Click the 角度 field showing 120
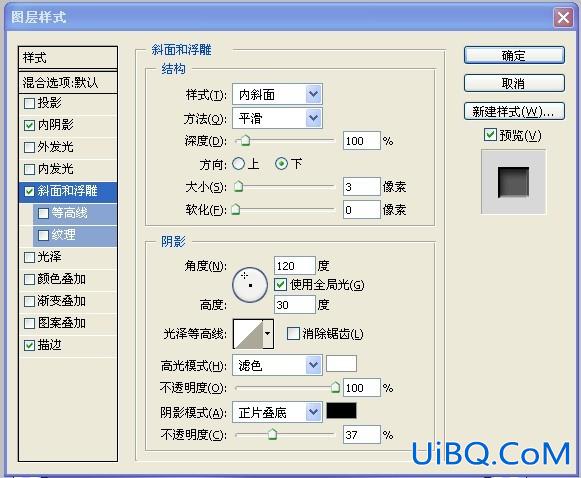 click(295, 266)
